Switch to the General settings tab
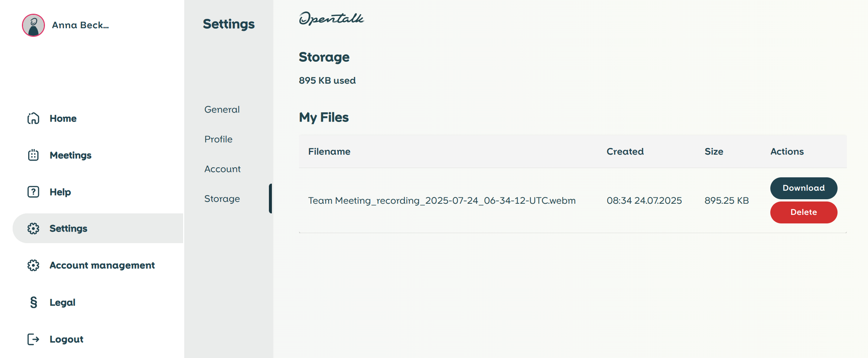Image resolution: width=868 pixels, height=358 pixels. (221, 109)
